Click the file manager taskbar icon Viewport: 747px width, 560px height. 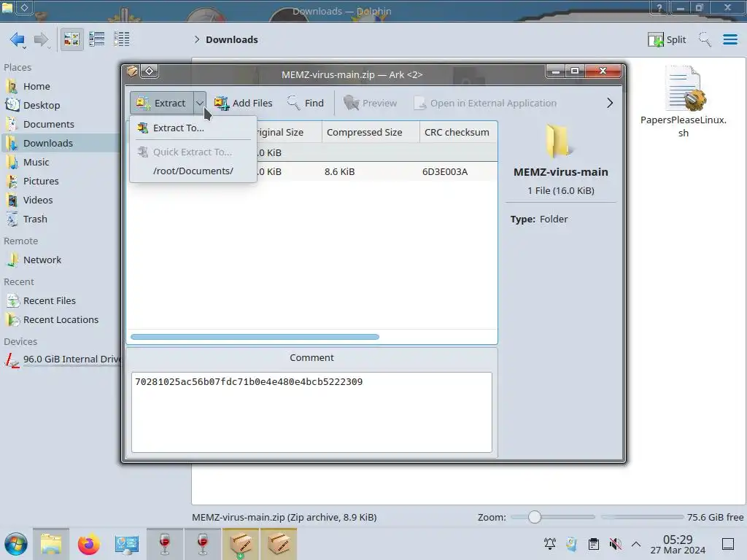coord(51,544)
